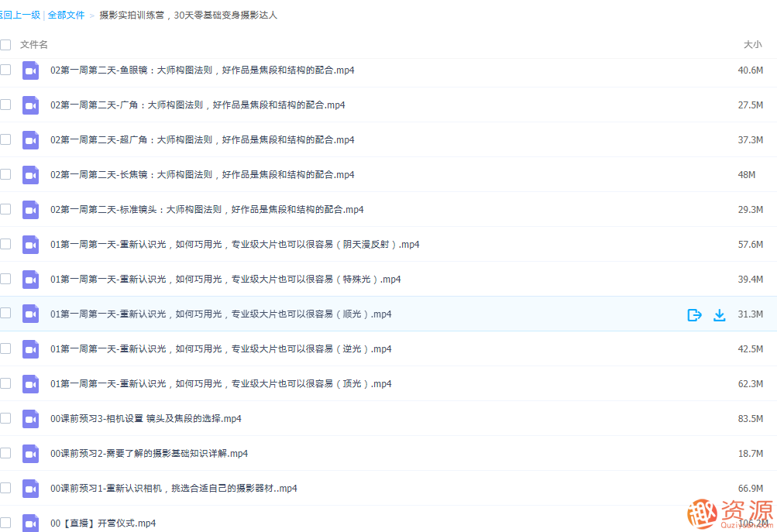Image resolution: width=777 pixels, height=532 pixels.
Task: Click video icon for 逆光 file
Action: point(30,349)
